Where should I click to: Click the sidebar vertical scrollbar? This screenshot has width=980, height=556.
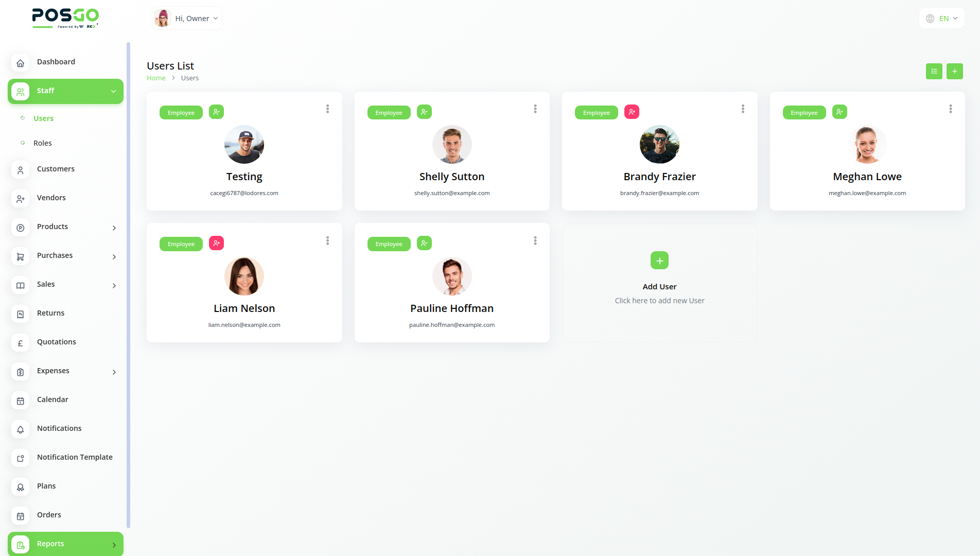128,285
